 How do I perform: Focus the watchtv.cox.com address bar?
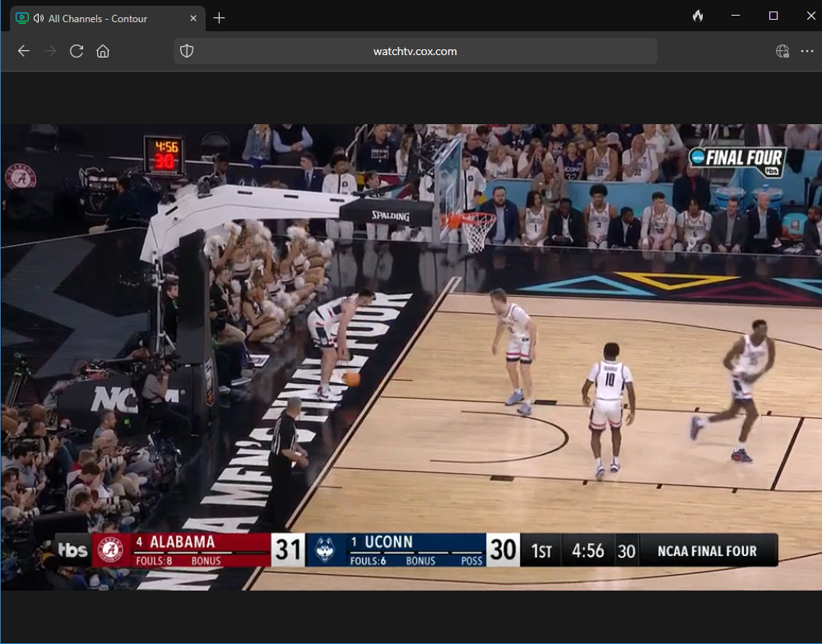pos(416,51)
